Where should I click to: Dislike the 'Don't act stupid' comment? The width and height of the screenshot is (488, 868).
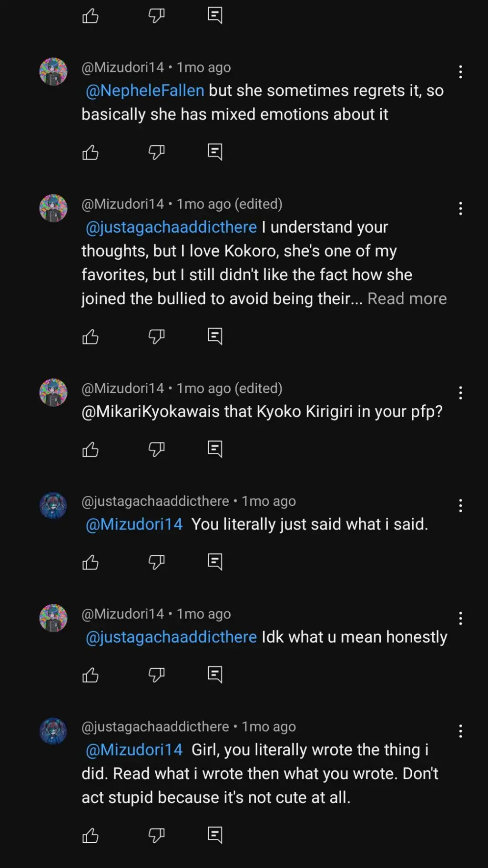click(156, 835)
